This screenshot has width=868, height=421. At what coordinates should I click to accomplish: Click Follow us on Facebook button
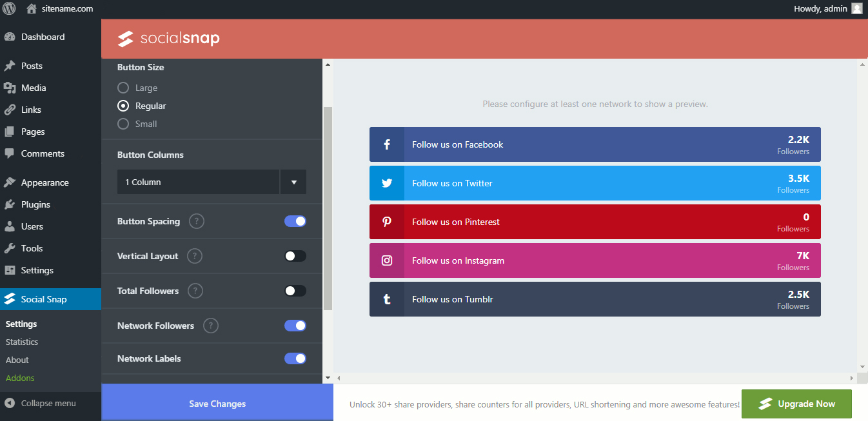(595, 144)
